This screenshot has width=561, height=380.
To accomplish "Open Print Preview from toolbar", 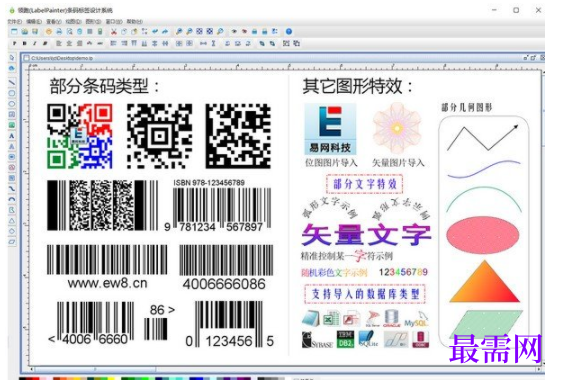I will (x=69, y=31).
